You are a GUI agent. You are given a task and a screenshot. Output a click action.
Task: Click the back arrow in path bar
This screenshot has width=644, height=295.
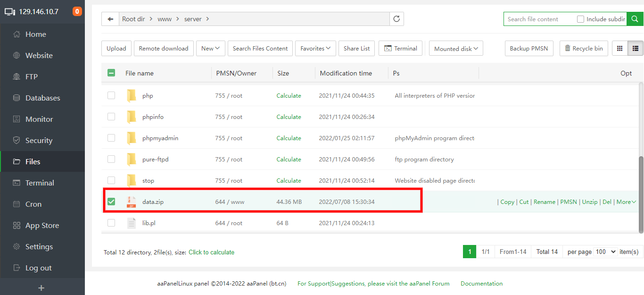pos(110,19)
